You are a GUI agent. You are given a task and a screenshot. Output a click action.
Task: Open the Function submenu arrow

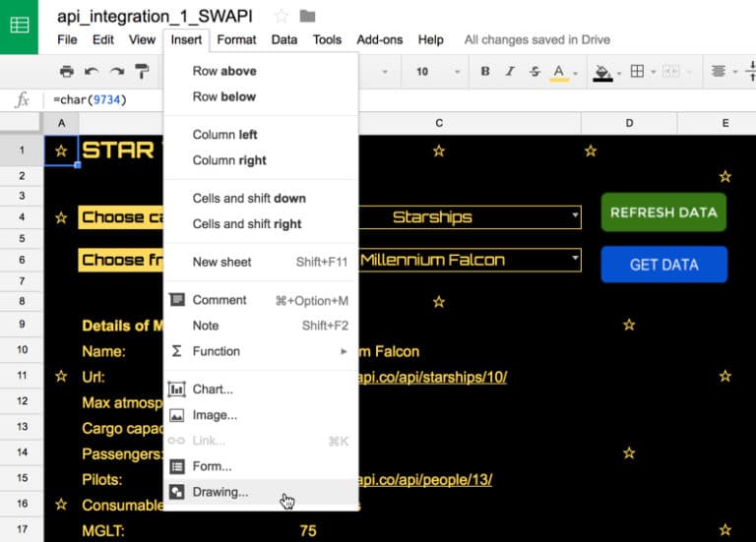[x=344, y=351]
